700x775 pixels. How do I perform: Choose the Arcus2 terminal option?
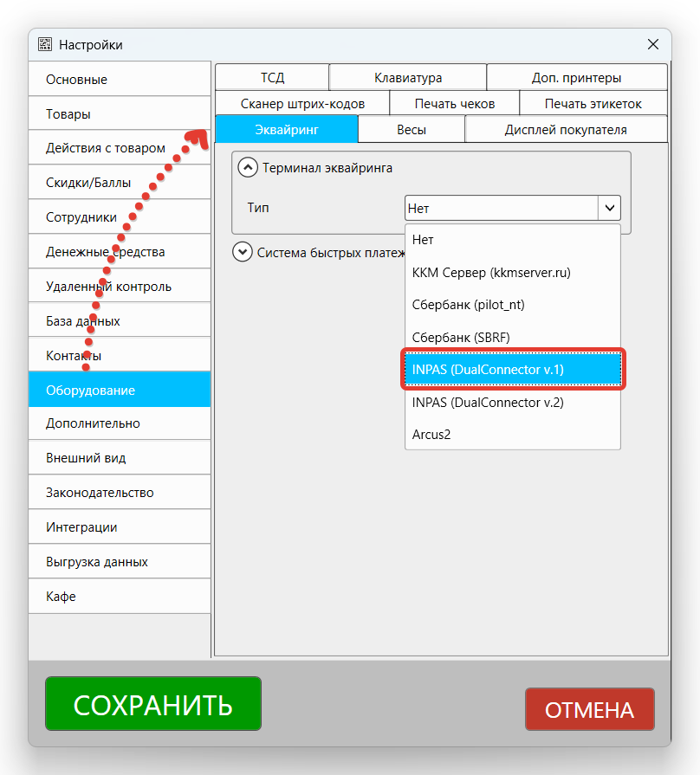[x=513, y=434]
